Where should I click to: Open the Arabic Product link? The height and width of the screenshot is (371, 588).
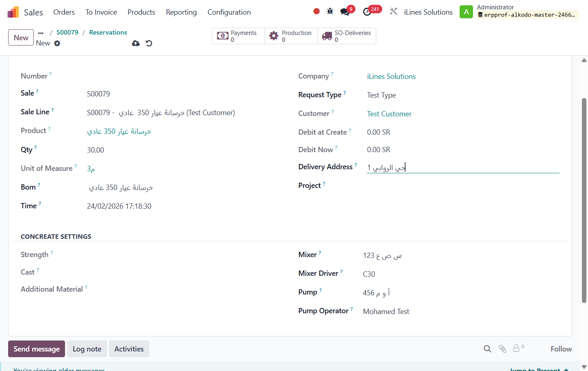(x=119, y=131)
